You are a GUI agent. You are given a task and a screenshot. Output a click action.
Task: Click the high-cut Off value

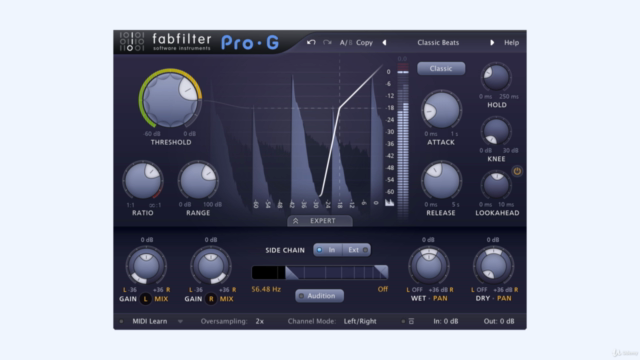coord(382,289)
